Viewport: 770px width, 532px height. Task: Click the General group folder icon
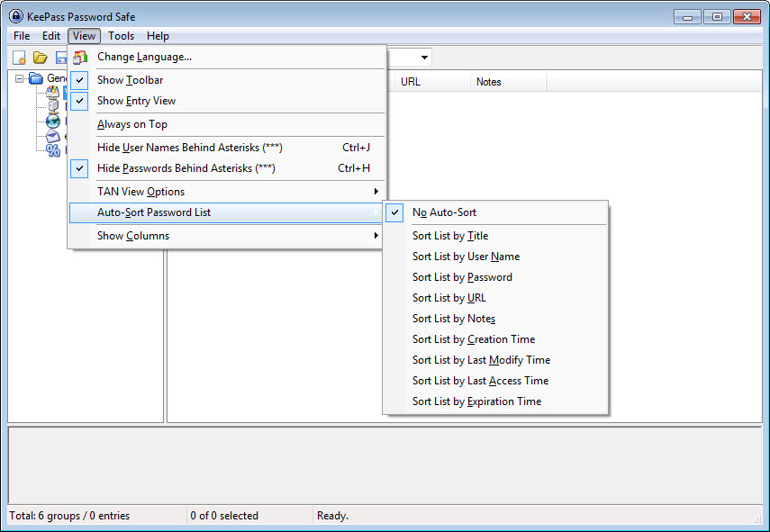(x=36, y=78)
